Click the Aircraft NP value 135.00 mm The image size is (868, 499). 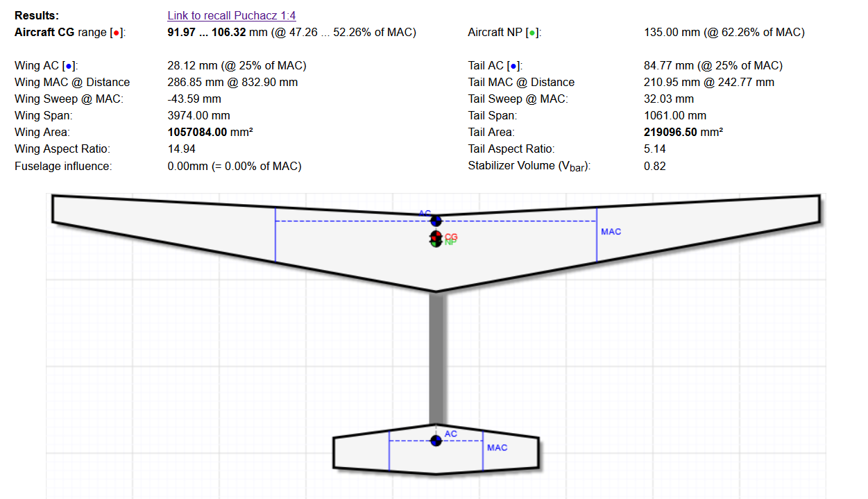(x=673, y=32)
